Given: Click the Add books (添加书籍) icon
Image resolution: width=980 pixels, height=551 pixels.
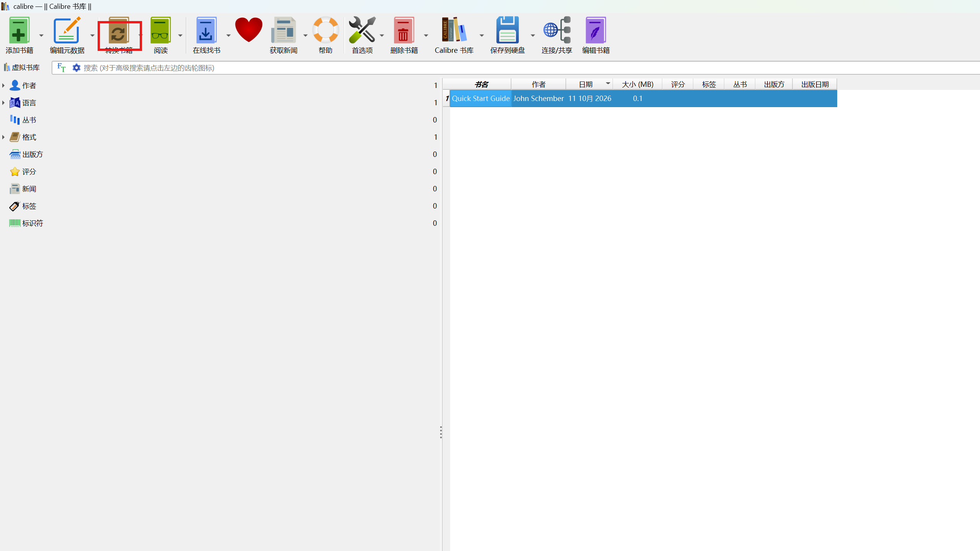Looking at the screenshot, I should (19, 30).
